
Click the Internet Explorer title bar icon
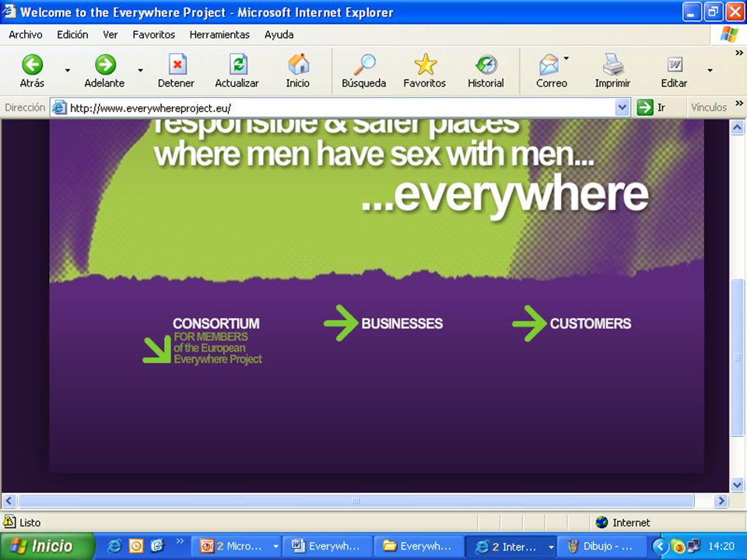click(x=9, y=12)
